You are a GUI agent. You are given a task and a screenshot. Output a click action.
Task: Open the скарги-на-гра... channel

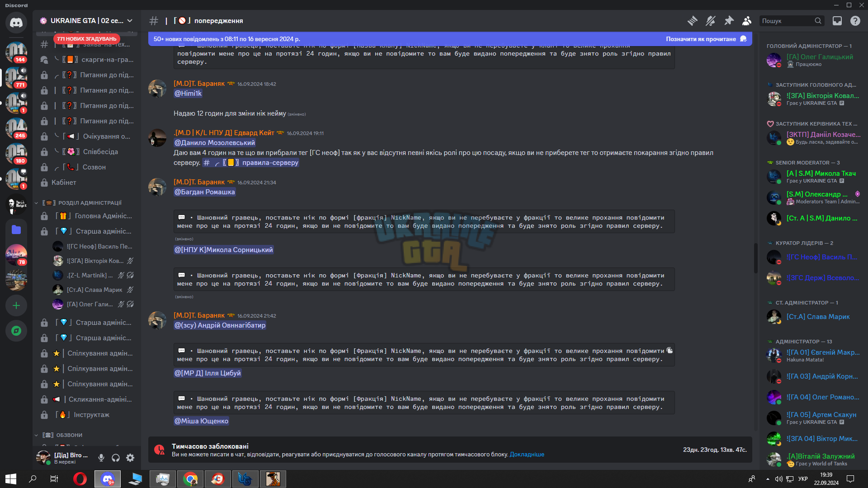pyautogui.click(x=87, y=60)
